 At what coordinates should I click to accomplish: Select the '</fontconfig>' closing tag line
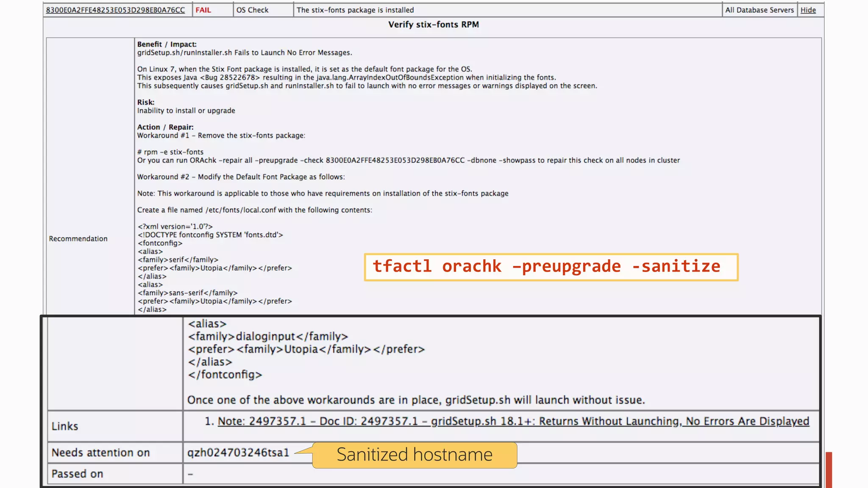[225, 375]
